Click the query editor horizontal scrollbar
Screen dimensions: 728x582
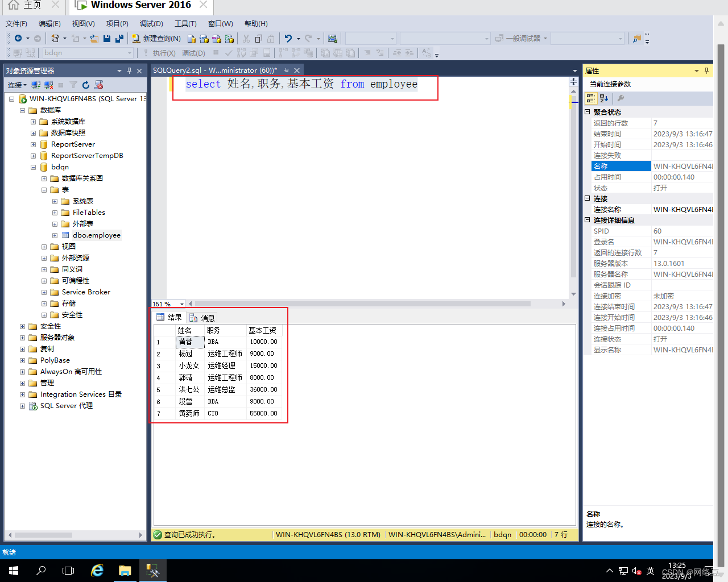[363, 304]
